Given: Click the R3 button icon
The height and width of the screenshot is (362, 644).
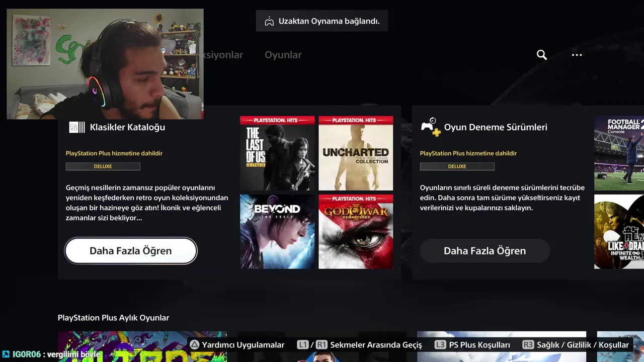Looking at the screenshot, I should [x=528, y=345].
